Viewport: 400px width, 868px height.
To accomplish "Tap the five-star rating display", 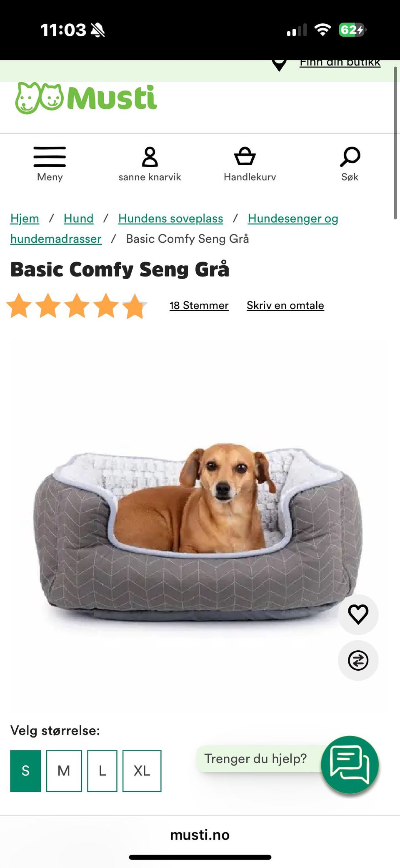I will coord(77,306).
